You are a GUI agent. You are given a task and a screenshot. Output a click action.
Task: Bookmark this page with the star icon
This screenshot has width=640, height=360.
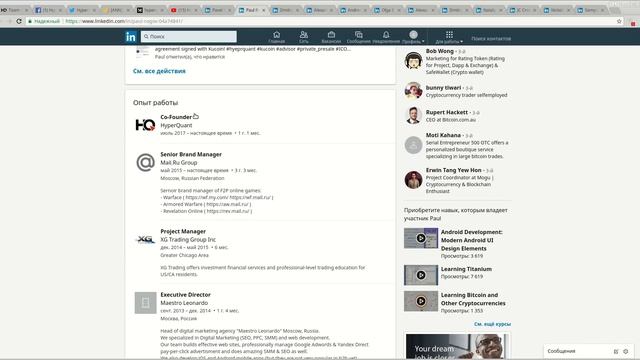tap(619, 21)
